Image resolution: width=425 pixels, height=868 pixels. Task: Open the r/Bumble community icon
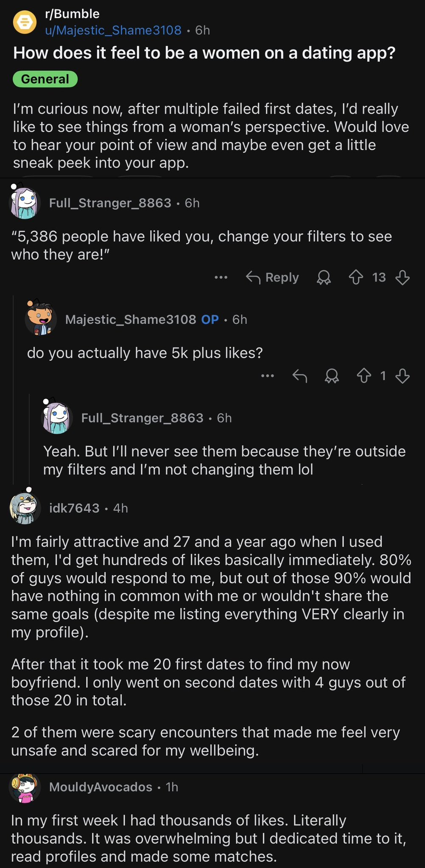[x=25, y=22]
